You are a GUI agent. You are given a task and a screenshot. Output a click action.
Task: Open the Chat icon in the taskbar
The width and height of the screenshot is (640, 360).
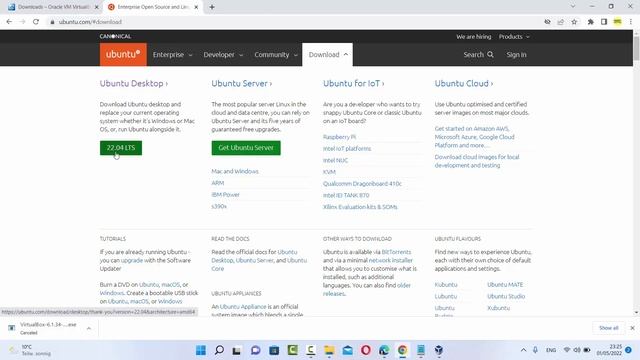pyautogui.click(x=256, y=350)
